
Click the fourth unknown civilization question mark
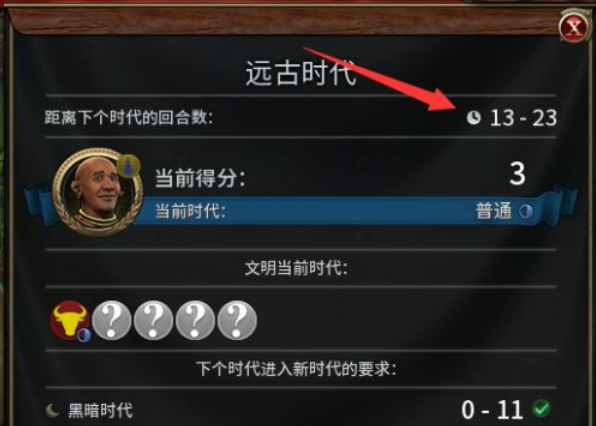(x=237, y=320)
